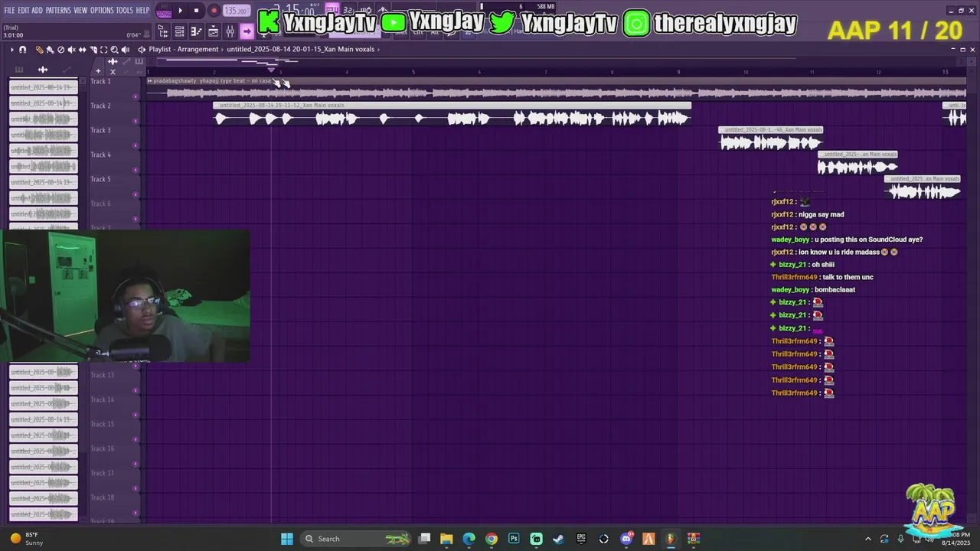Screen dimensions: 980x551
Task: Open the Channel rack toolbar icon
Action: click(179, 31)
